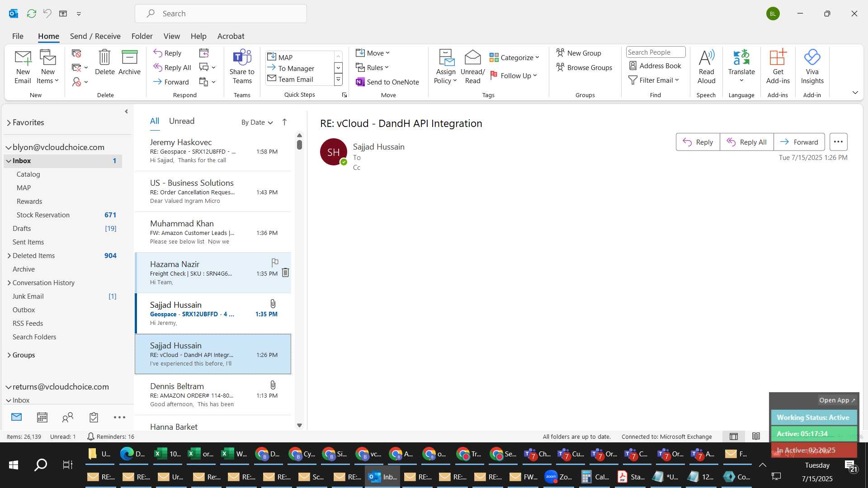This screenshot has height=488, width=868.
Task: Open the Categorize color menu
Action: (x=514, y=58)
